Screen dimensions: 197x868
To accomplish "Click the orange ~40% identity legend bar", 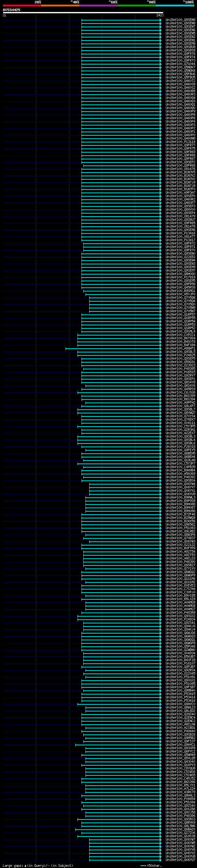I will click(x=60, y=6).
